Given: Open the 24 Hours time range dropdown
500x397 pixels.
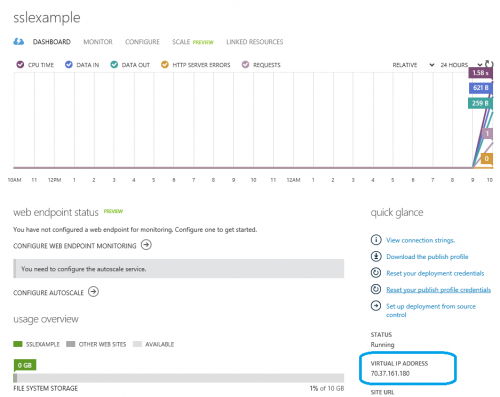Looking at the screenshot, I should click(461, 65).
